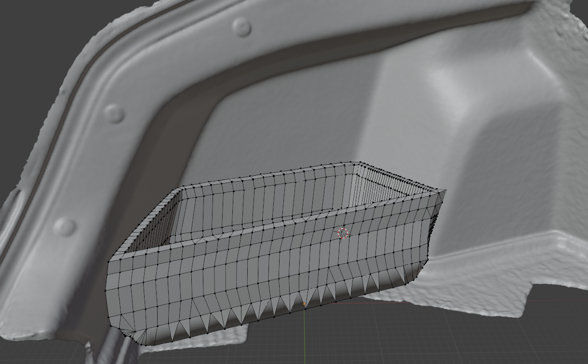The height and width of the screenshot is (364, 588).
Task: Click the triangle fan at the mesh's bottom-left corner
Action: pos(128,329)
